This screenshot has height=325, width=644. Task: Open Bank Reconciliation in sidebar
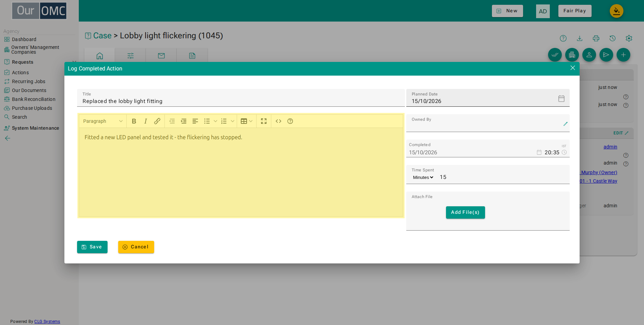point(34,99)
